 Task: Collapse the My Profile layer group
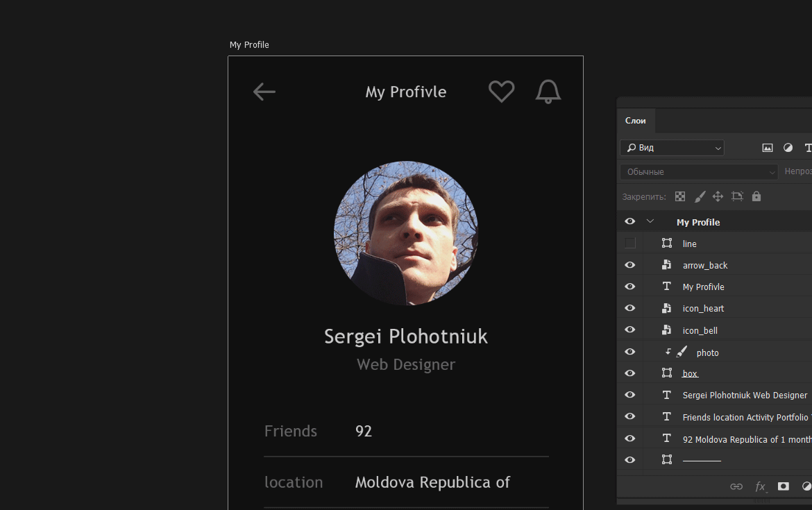[650, 221]
